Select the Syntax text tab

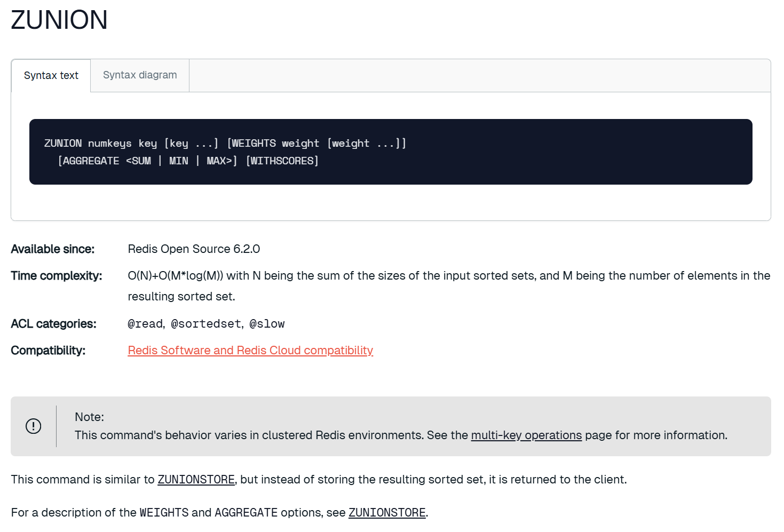[51, 76]
